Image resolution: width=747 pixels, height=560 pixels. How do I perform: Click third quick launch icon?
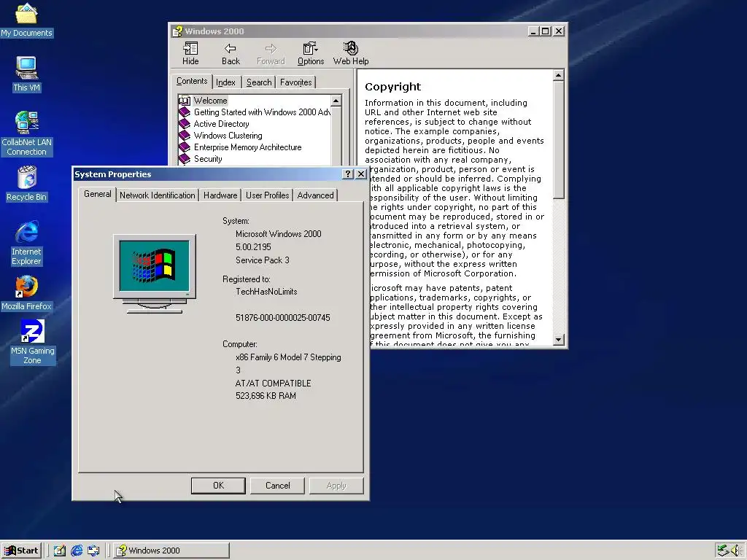coord(93,551)
